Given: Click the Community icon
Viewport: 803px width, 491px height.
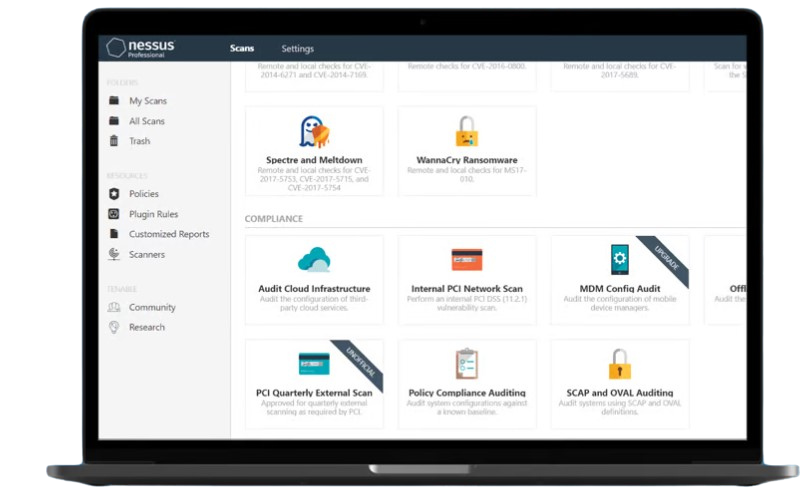Looking at the screenshot, I should 114,307.
